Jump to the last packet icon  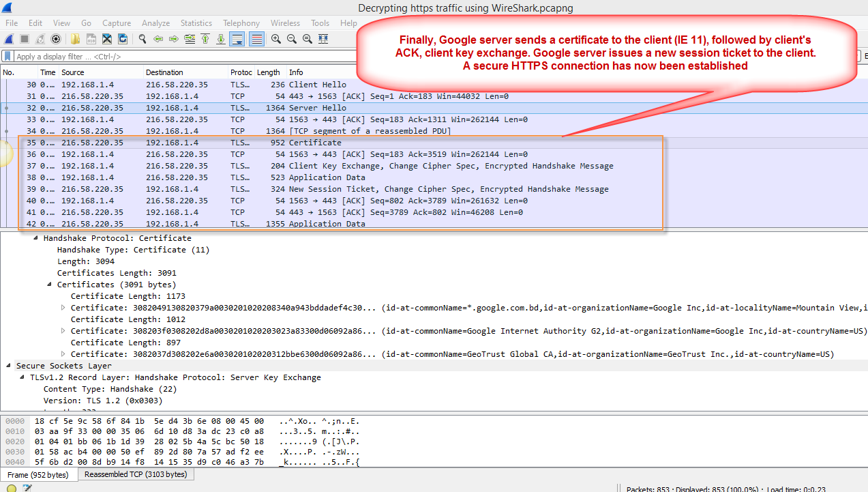tap(221, 39)
